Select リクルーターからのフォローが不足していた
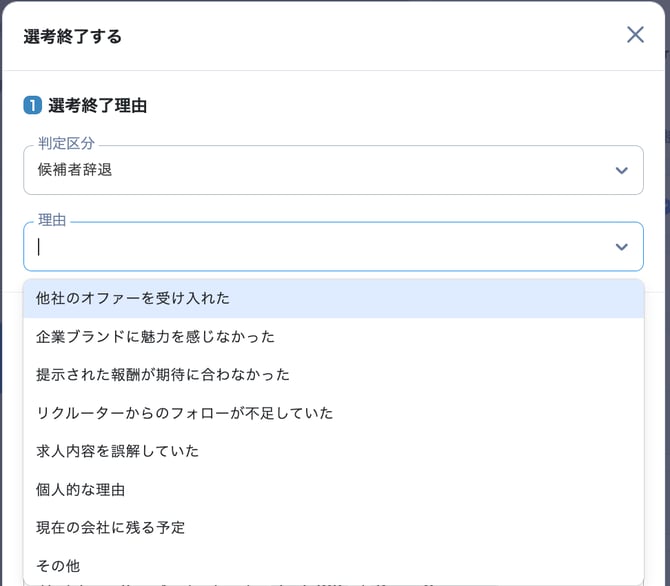 185,413
